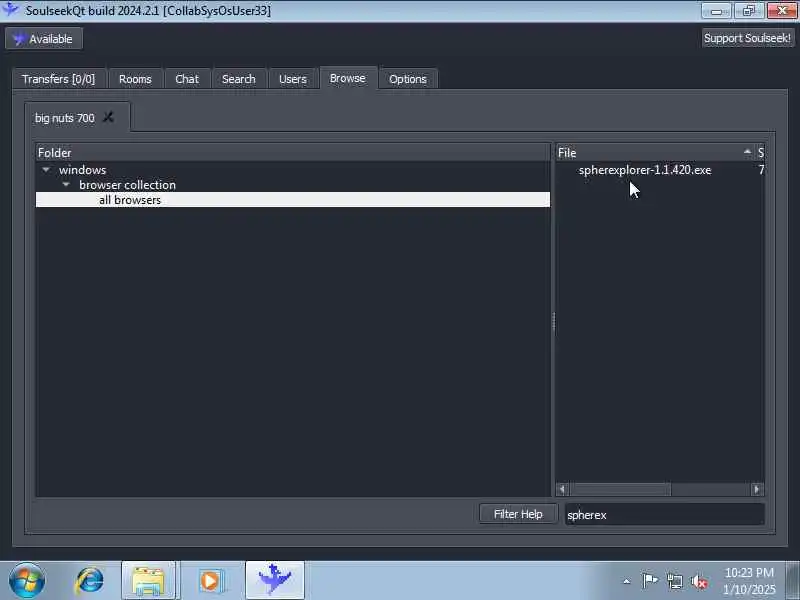The image size is (800, 600).
Task: Click the file list horizontal scrollbar thumb
Action: click(620, 489)
